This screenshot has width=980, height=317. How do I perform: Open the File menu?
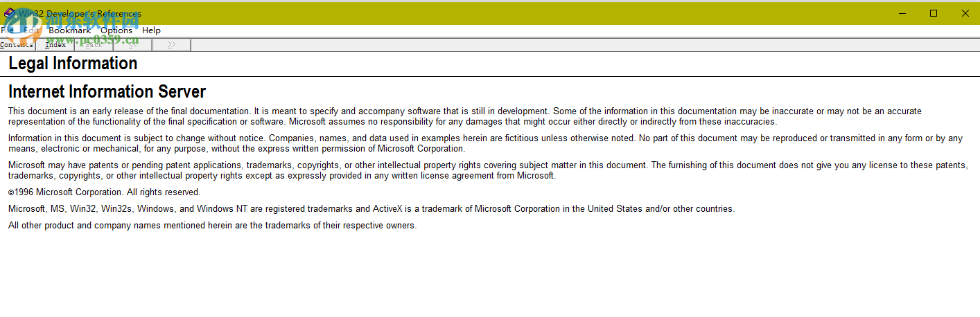point(7,30)
